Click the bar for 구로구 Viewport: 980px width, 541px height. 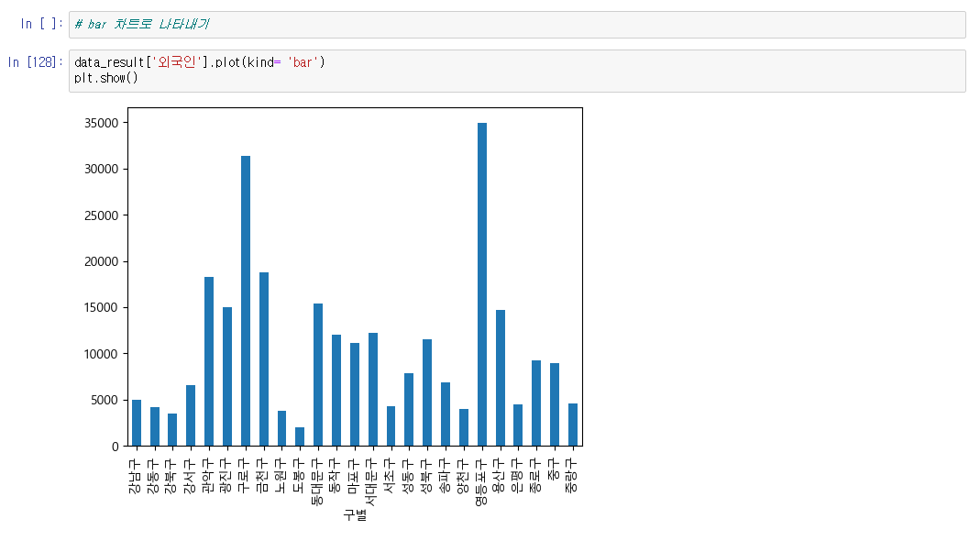click(x=246, y=301)
